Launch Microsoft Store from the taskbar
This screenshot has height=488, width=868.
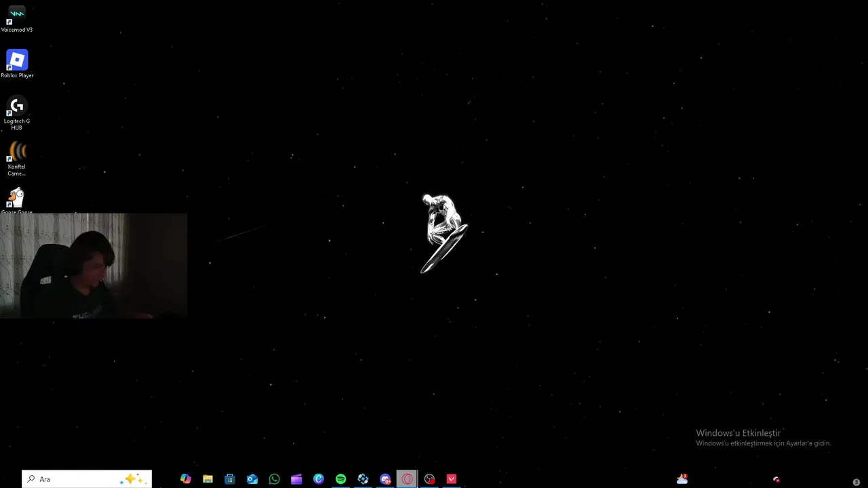[x=230, y=479]
